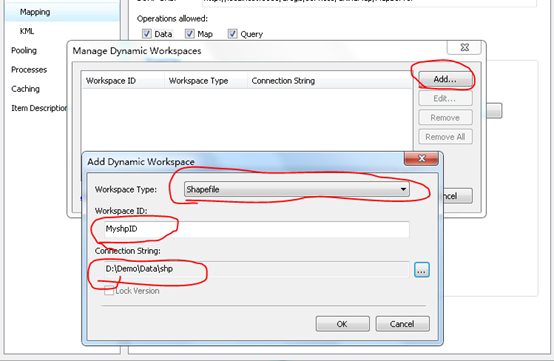Click the disabled Edit... button

click(x=445, y=98)
